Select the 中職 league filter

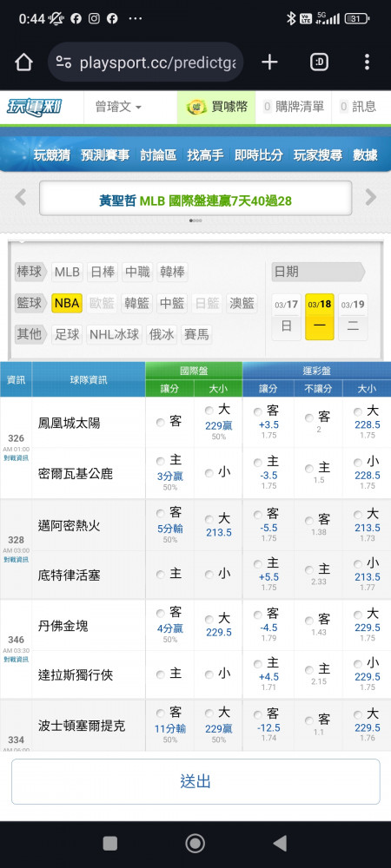coord(137,272)
